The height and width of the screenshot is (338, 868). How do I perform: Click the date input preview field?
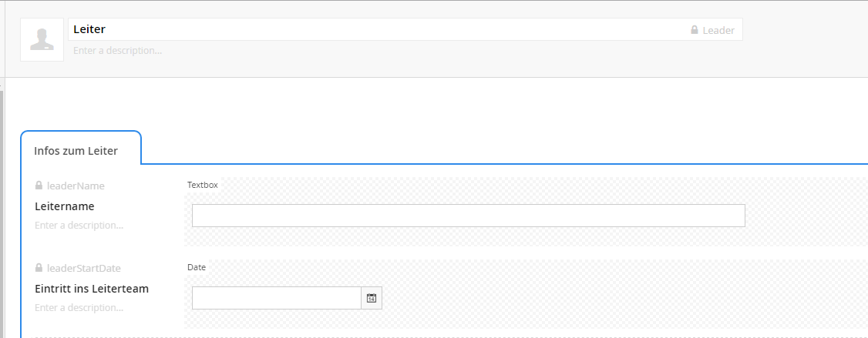(277, 298)
